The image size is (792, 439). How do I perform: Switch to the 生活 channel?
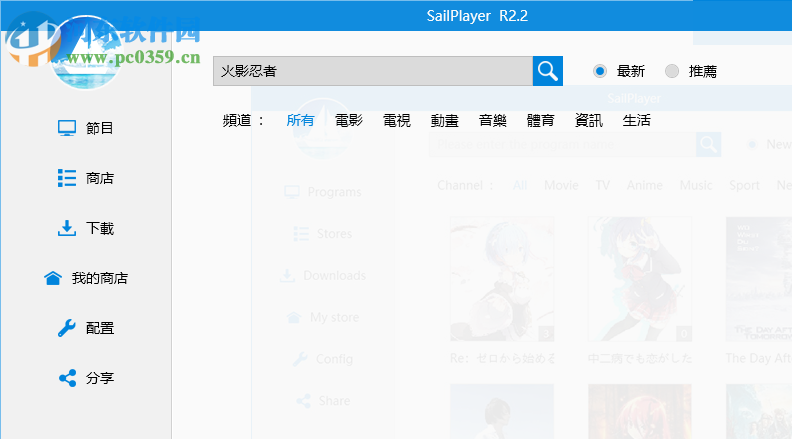click(x=636, y=120)
